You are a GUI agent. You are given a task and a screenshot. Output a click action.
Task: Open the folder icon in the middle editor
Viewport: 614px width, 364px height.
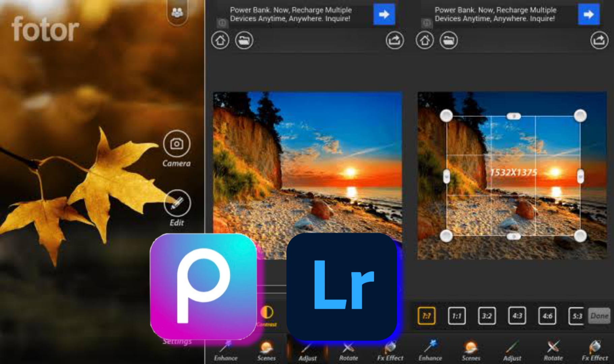[x=244, y=40]
